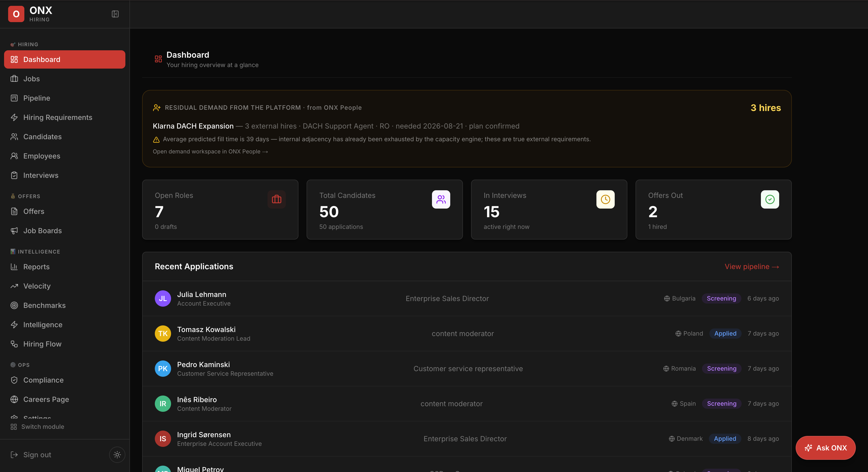Open Inês Ribeiro's application
The width and height of the screenshot is (868, 472).
467,404
